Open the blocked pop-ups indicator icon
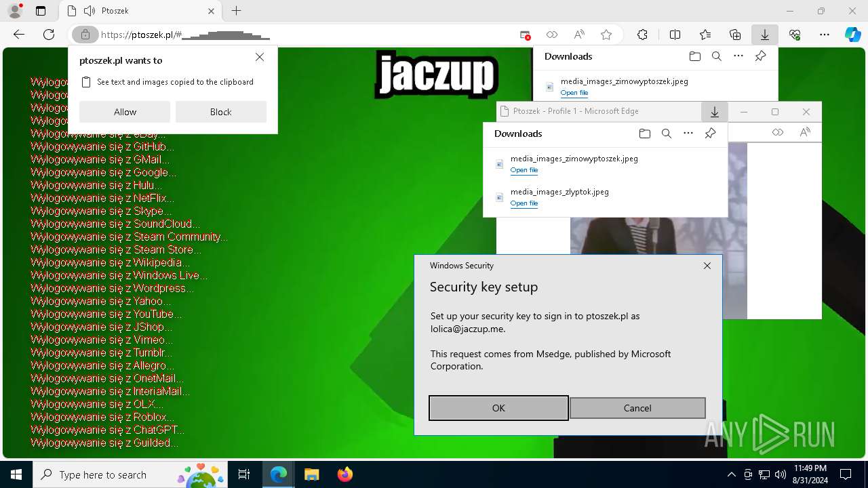This screenshot has width=868, height=488. pos(525,35)
